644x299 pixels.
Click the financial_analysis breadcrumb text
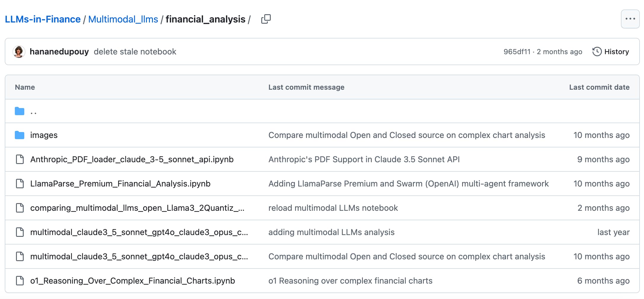pyautogui.click(x=205, y=19)
